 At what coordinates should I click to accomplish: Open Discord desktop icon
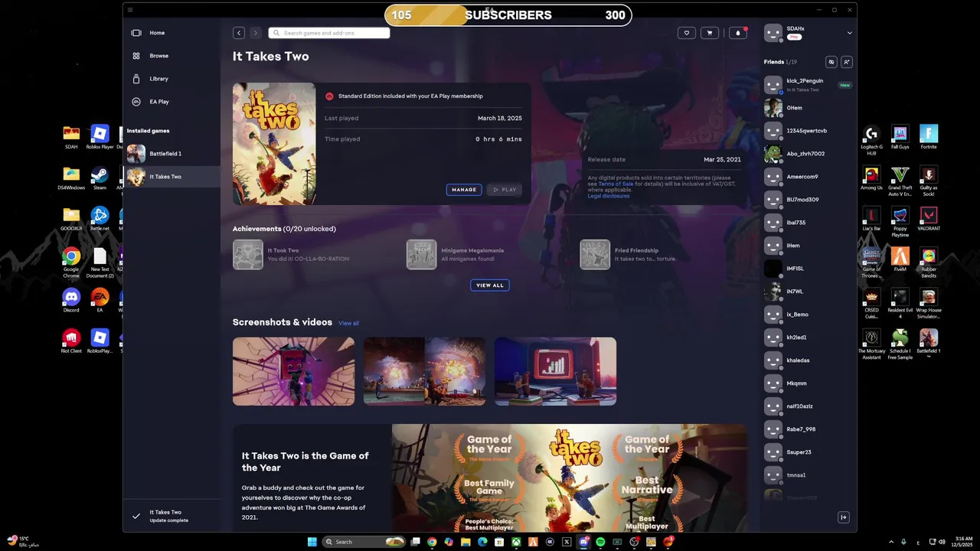pyautogui.click(x=71, y=301)
